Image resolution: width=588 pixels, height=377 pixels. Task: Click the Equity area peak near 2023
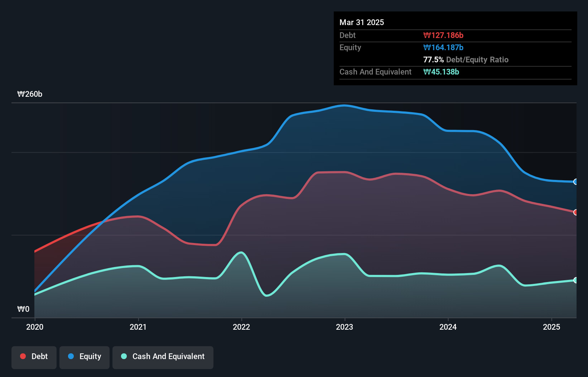345,106
